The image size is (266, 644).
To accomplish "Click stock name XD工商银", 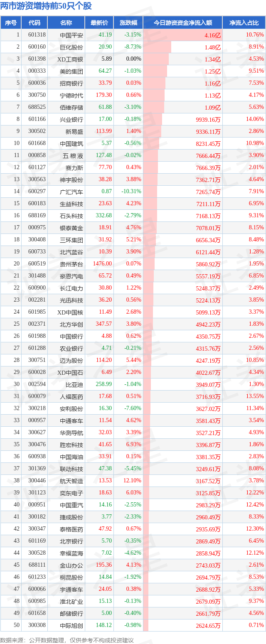I will tap(70, 59).
